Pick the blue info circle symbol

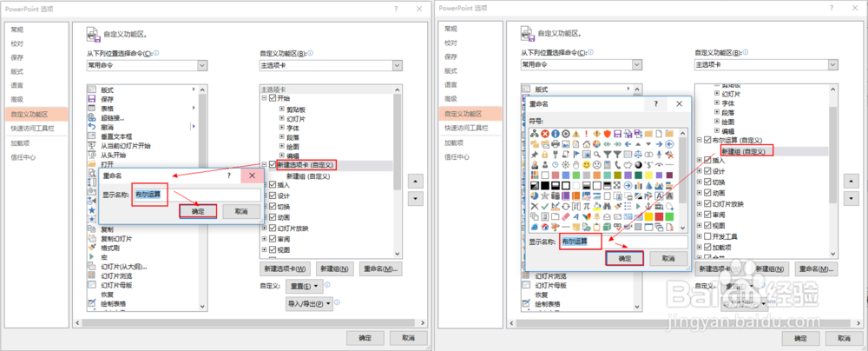coord(556,134)
